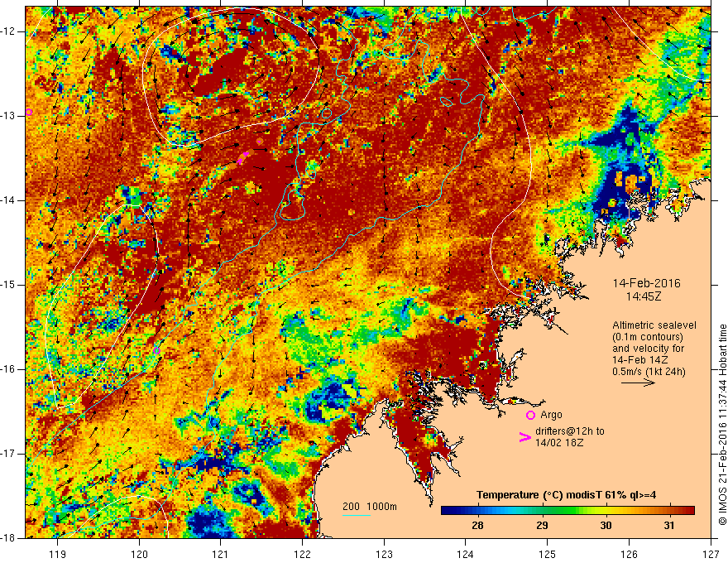Click the '122' longitude axis label
728x563 pixels.
click(x=302, y=554)
